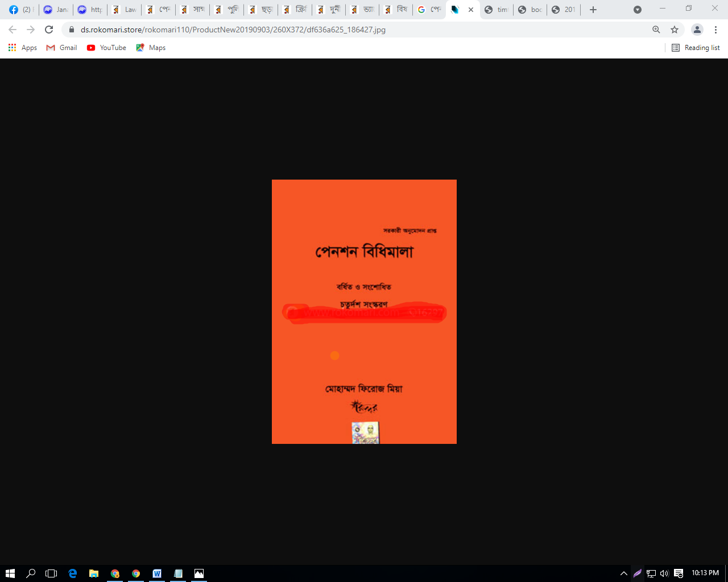
Task: Open File Explorer from the taskbar
Action: click(x=94, y=573)
